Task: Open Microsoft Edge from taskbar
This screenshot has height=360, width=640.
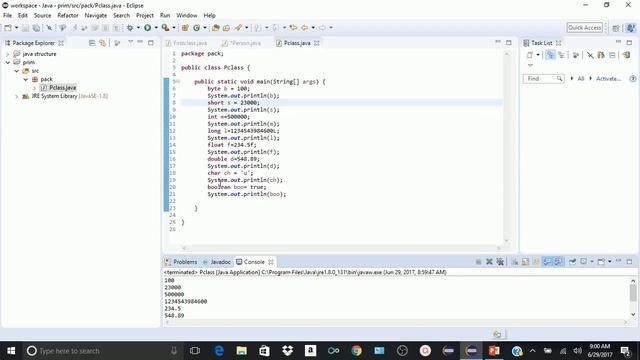Action: 219,351
